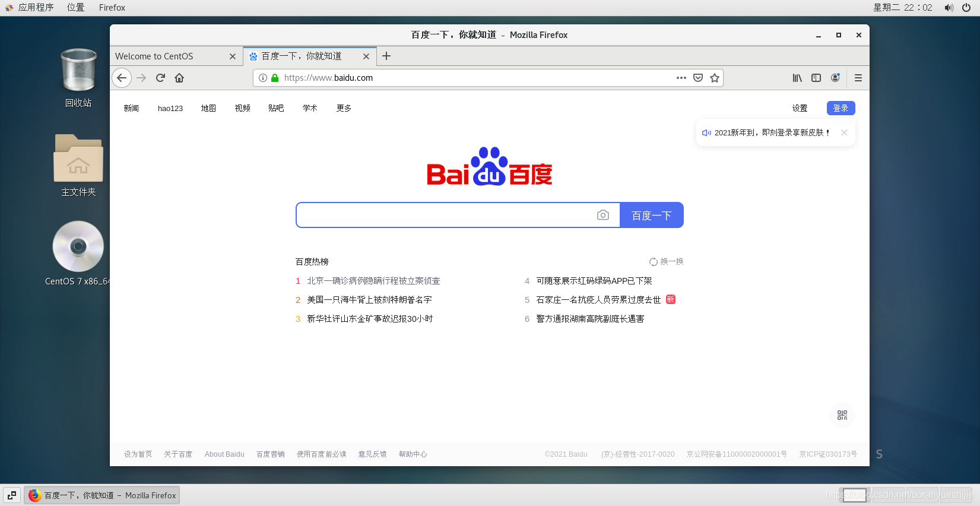Click the green padlock security icon
The image size is (980, 506).
pyautogui.click(x=275, y=78)
